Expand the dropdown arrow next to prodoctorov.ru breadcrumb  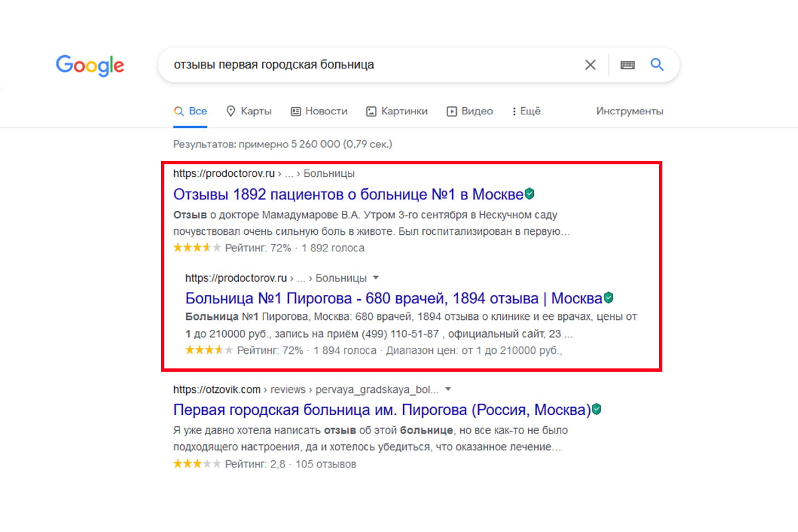[x=375, y=277]
